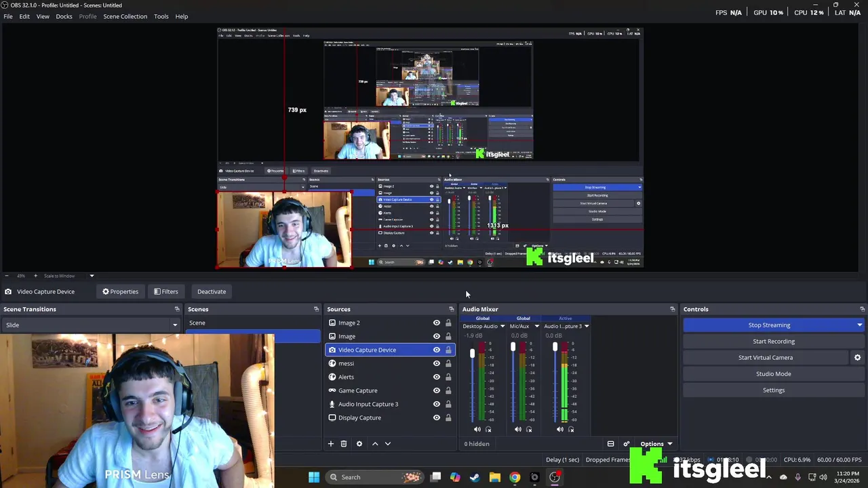The image size is (868, 488).
Task: Float the Scene Transitions dock
Action: (x=177, y=309)
